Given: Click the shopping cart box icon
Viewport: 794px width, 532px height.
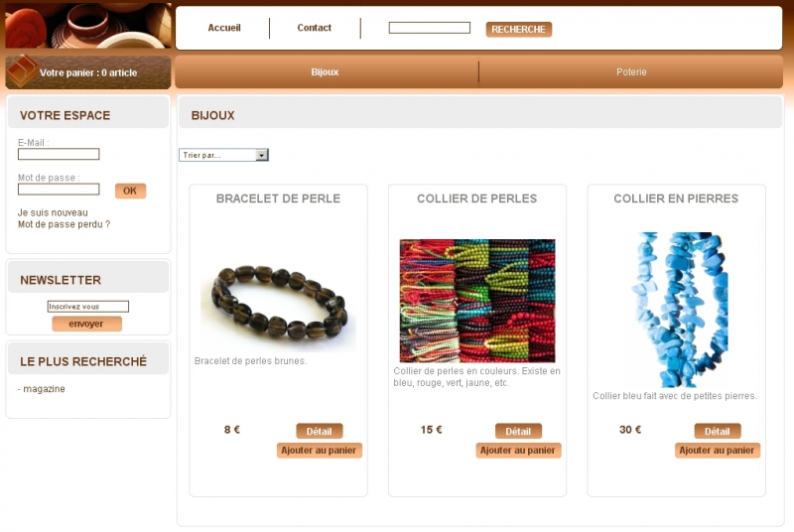Looking at the screenshot, I should [22, 71].
